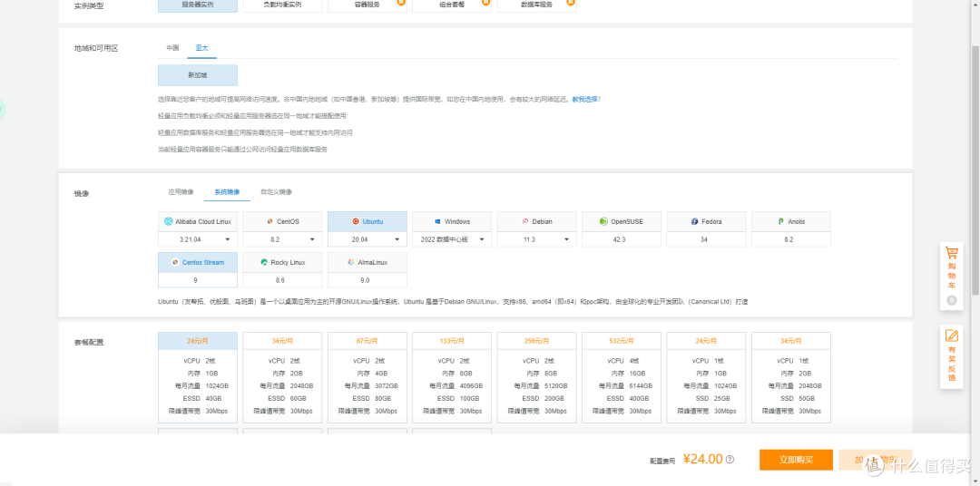
Task: Click Fedora version 34
Action: pos(706,239)
